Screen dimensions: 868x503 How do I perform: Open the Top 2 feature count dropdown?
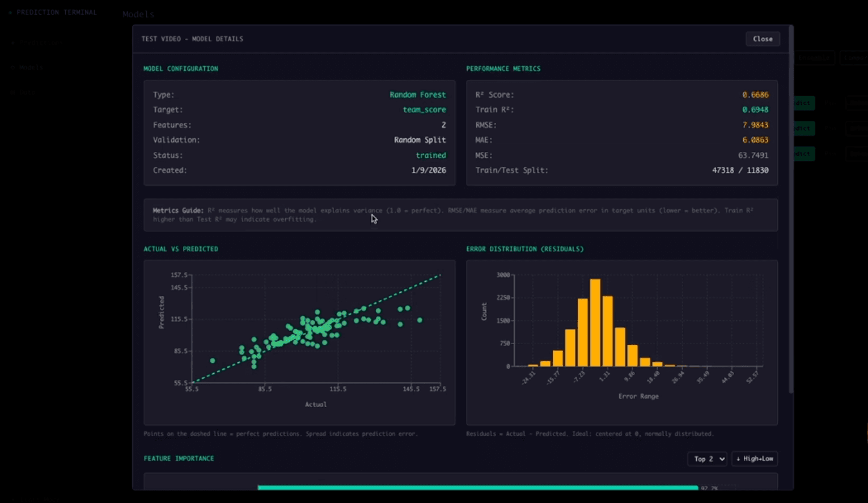tap(706, 459)
